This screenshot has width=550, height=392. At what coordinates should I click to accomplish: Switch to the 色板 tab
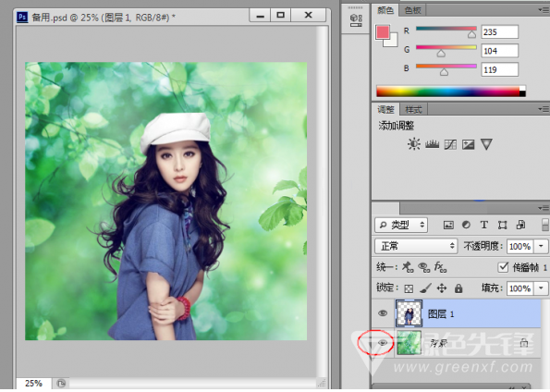pyautogui.click(x=412, y=10)
